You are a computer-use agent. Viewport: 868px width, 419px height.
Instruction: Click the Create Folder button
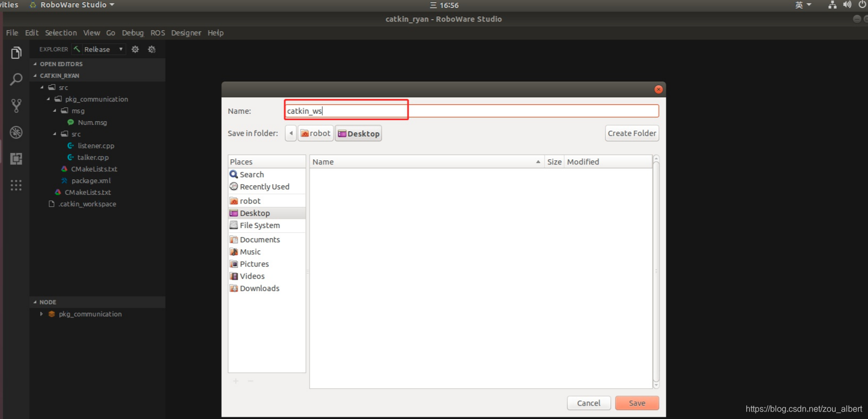coord(632,133)
